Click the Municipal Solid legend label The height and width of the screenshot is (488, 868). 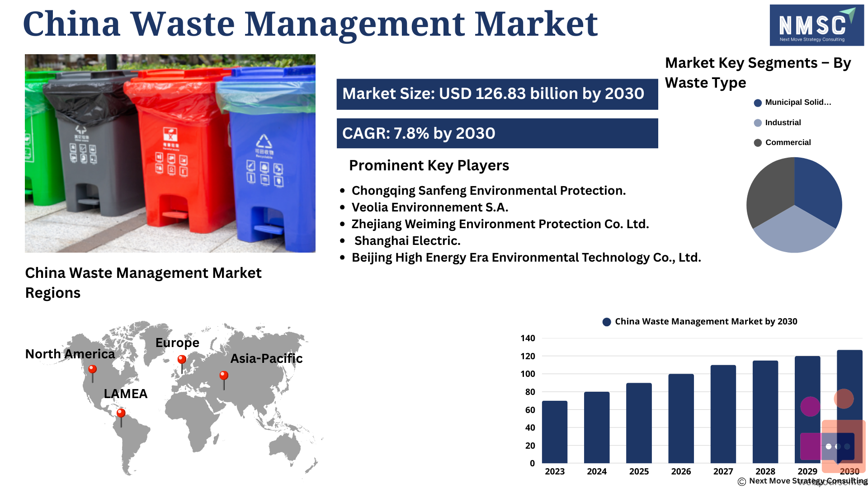click(798, 103)
